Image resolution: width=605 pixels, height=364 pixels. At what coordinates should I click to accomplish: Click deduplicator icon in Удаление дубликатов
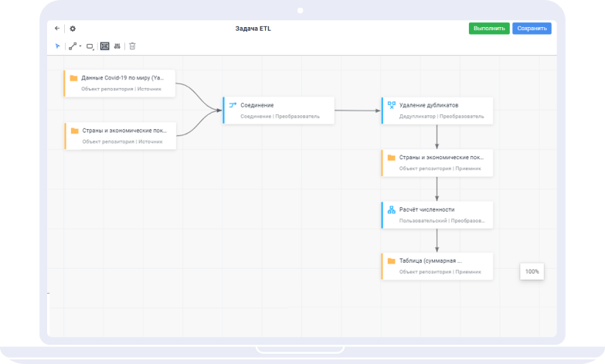point(392,105)
